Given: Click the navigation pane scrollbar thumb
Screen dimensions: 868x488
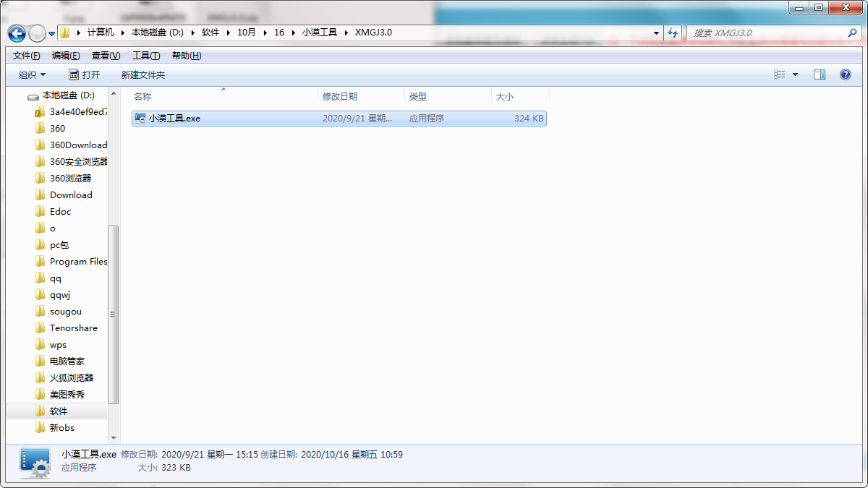Looking at the screenshot, I should [113, 314].
